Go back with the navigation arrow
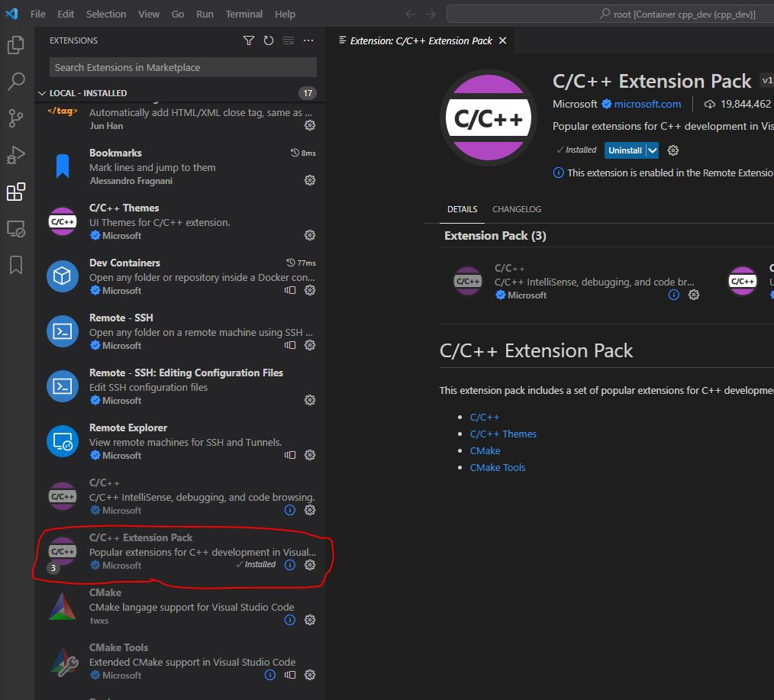Image resolution: width=774 pixels, height=700 pixels. click(x=410, y=14)
